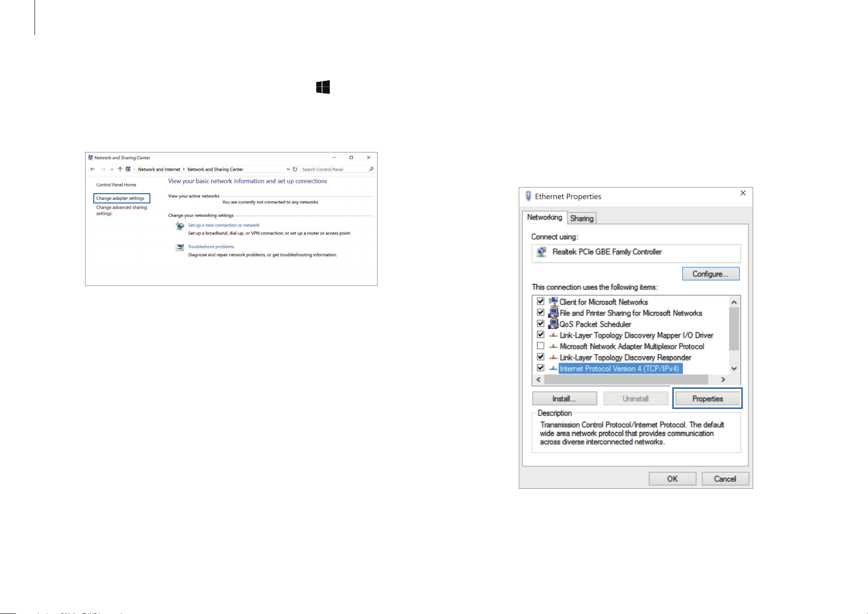This screenshot has height=614, width=868.
Task: Uncheck Internet Protocol Version 4 checkbox
Action: [540, 368]
